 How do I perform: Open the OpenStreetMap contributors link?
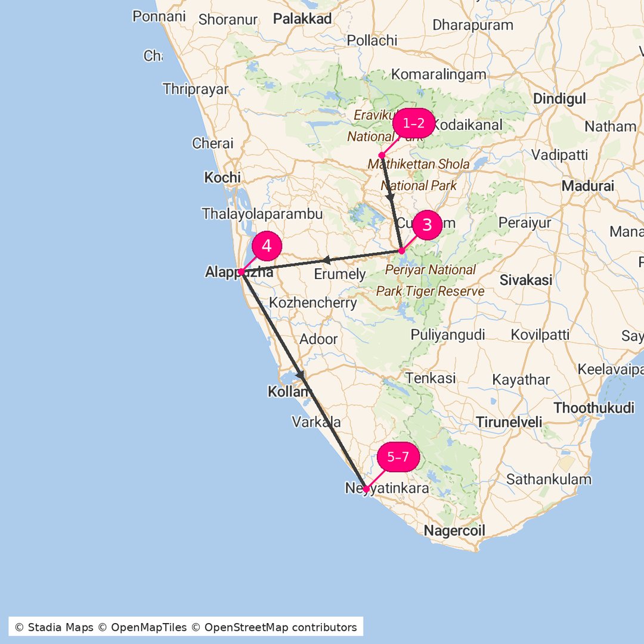coord(274,627)
